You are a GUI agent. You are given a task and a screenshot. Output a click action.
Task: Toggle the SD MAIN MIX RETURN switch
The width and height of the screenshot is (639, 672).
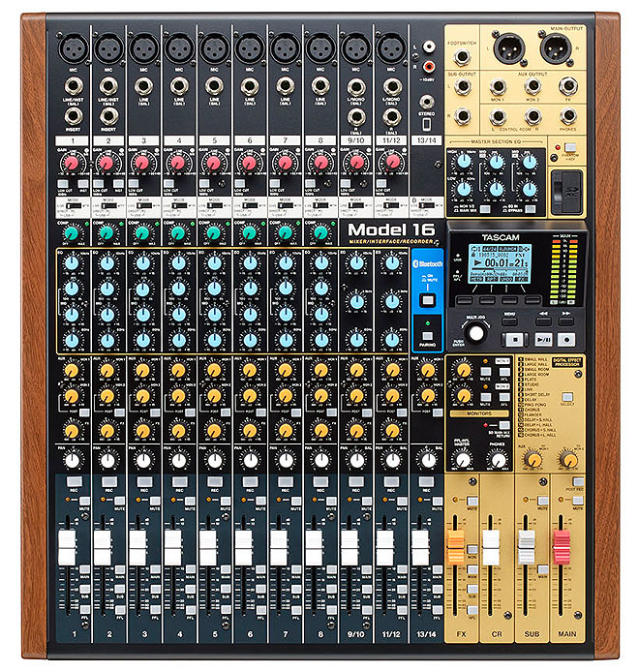pos(504,425)
